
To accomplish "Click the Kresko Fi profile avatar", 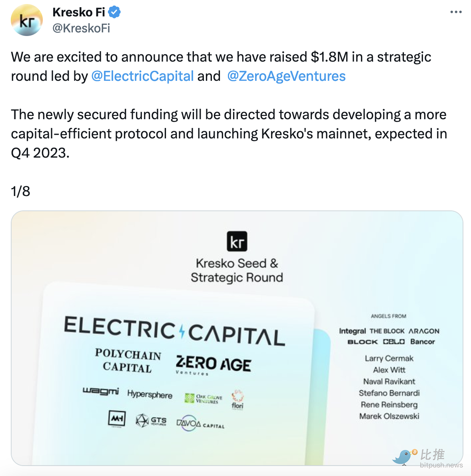I will [x=26, y=20].
